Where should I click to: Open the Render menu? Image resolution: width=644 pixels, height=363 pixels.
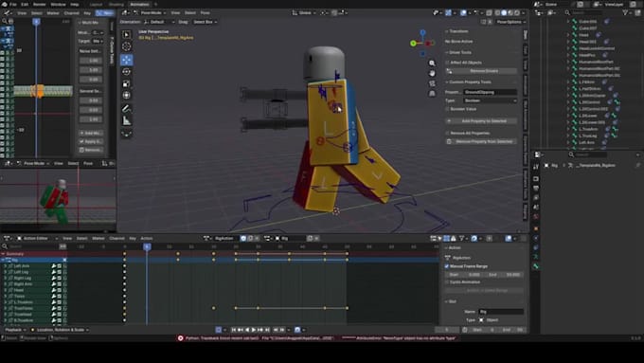pyautogui.click(x=40, y=4)
